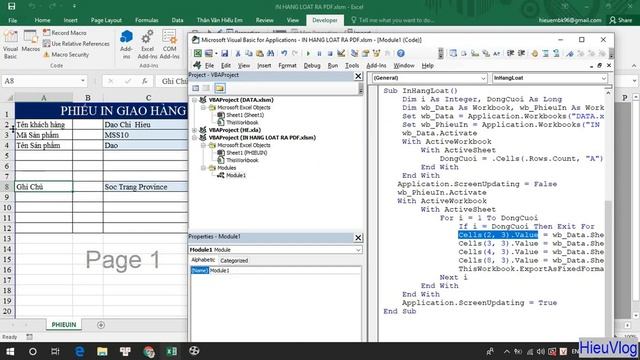Click the blue Help question mark icon
This screenshot has height=360, width=640.
coord(401,53)
